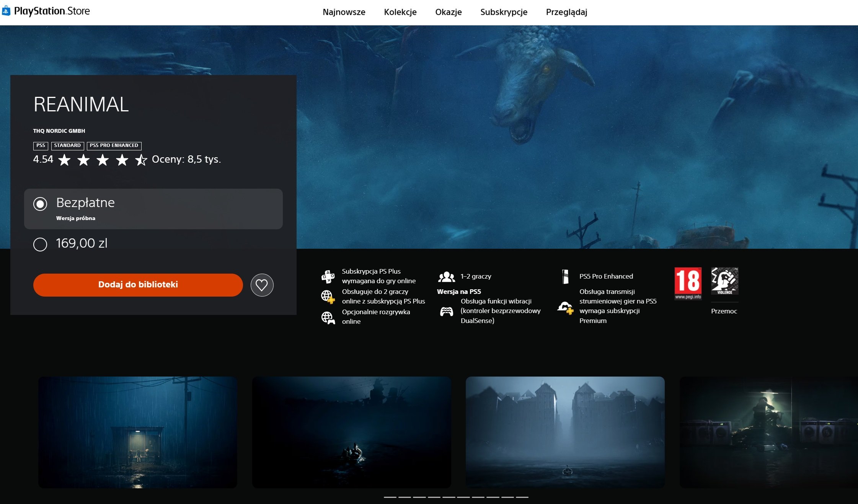The width and height of the screenshot is (858, 504).
Task: Open the rainy bus stop screenshot thumbnail
Action: click(x=138, y=432)
